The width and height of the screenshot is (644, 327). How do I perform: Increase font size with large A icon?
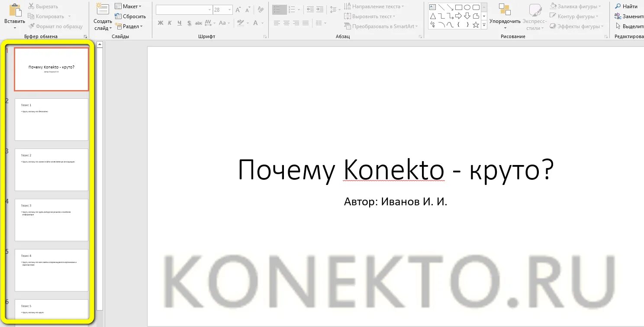point(238,10)
